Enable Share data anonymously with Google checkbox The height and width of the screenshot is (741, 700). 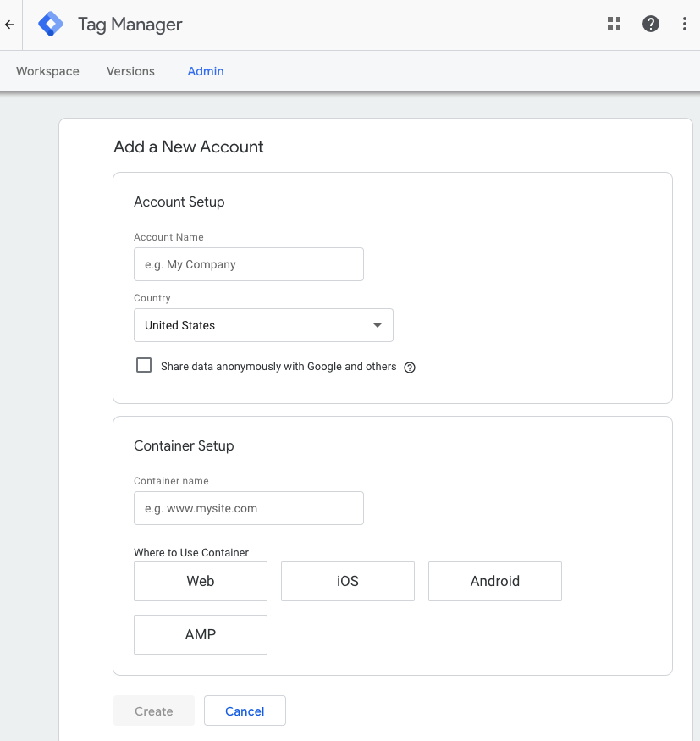pos(144,365)
